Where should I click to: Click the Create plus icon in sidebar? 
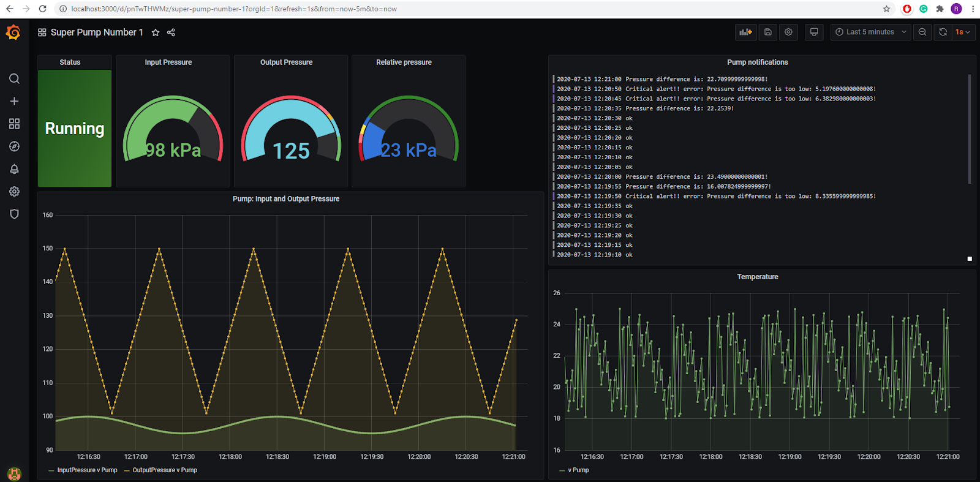(14, 101)
